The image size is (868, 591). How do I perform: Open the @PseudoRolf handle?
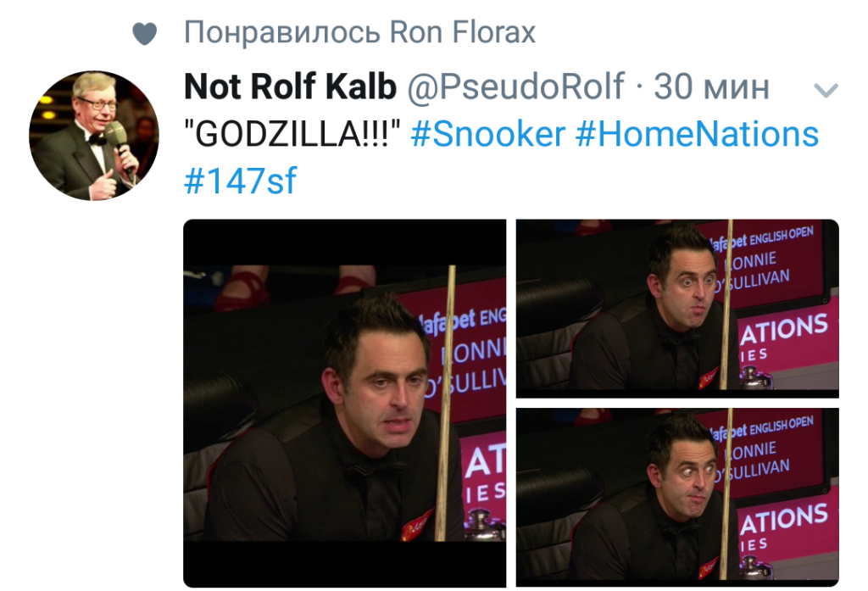click(x=516, y=87)
